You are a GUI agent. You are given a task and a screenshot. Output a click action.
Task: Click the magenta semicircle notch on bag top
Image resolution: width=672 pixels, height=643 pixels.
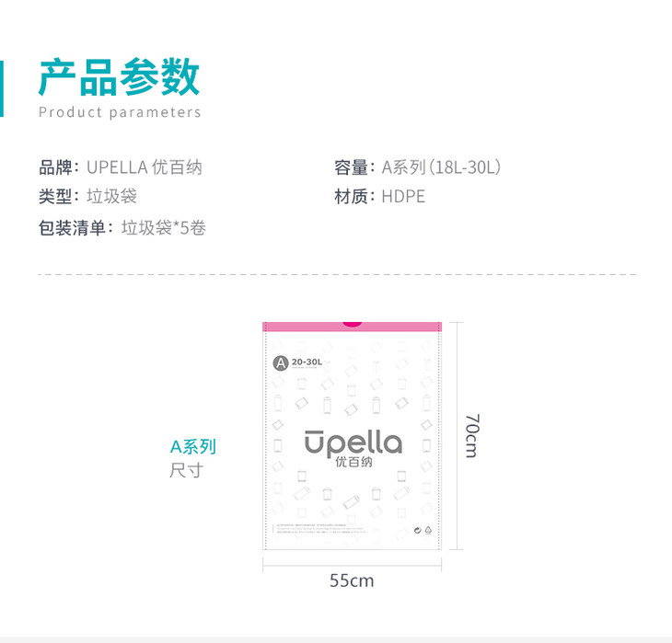[353, 323]
